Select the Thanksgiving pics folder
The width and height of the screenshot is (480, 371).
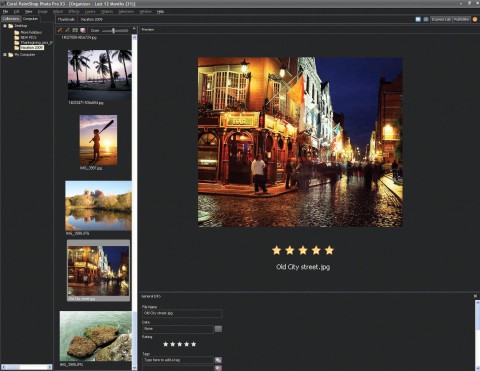click(36, 42)
